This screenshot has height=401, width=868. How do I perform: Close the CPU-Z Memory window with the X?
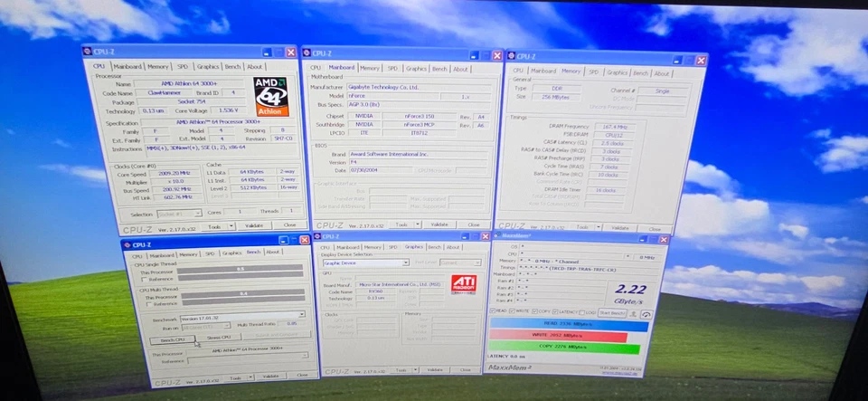point(701,61)
